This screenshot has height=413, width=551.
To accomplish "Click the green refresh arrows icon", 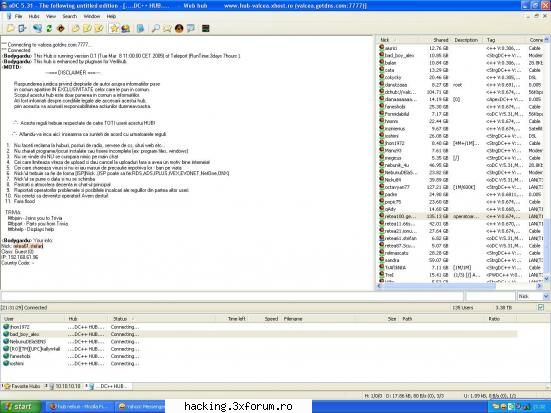I will pos(49,28).
